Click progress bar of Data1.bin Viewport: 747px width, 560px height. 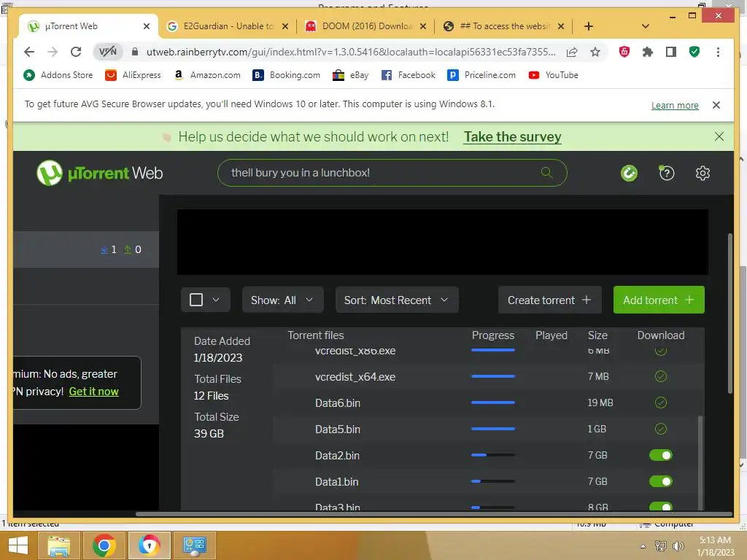click(x=493, y=481)
